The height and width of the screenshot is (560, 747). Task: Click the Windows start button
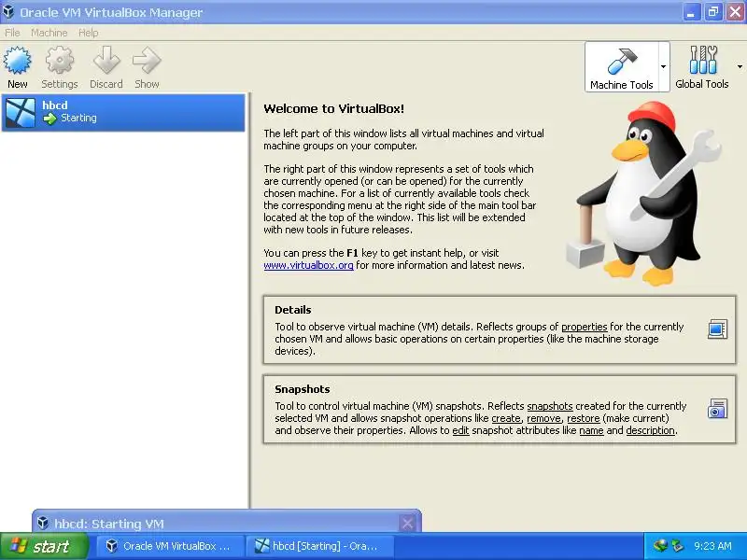point(44,546)
